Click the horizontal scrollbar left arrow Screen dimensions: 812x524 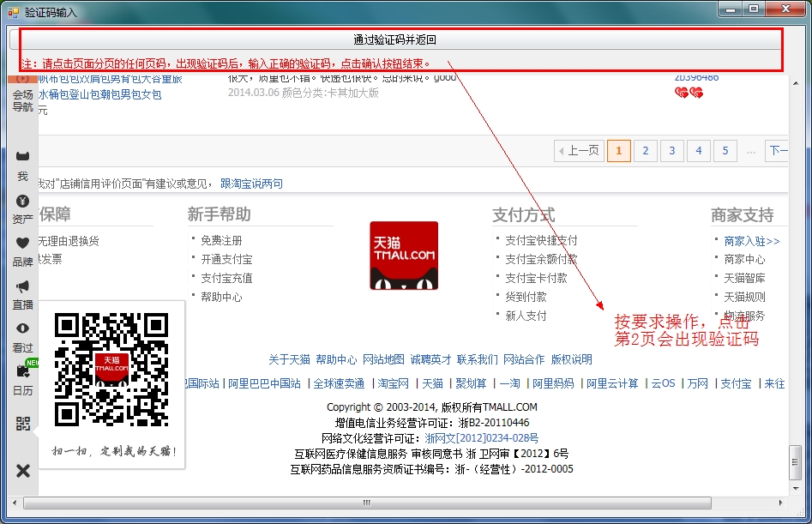[x=15, y=503]
